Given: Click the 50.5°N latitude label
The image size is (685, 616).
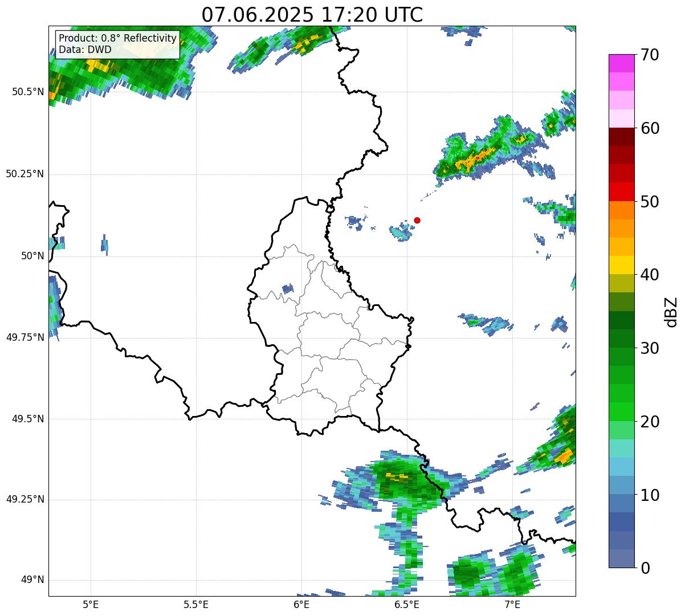Looking at the screenshot, I should click(x=28, y=92).
